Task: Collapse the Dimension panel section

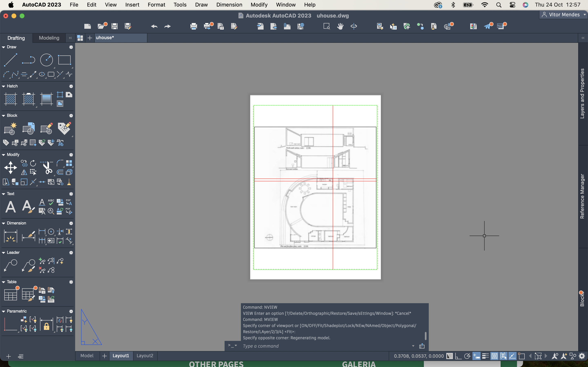Action: (3, 223)
